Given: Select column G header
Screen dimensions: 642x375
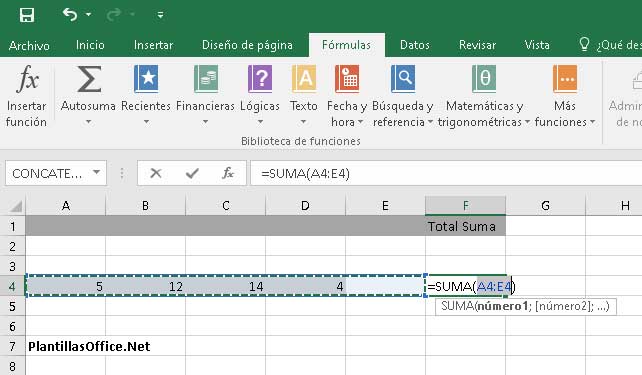Looking at the screenshot, I should pyautogui.click(x=545, y=206).
